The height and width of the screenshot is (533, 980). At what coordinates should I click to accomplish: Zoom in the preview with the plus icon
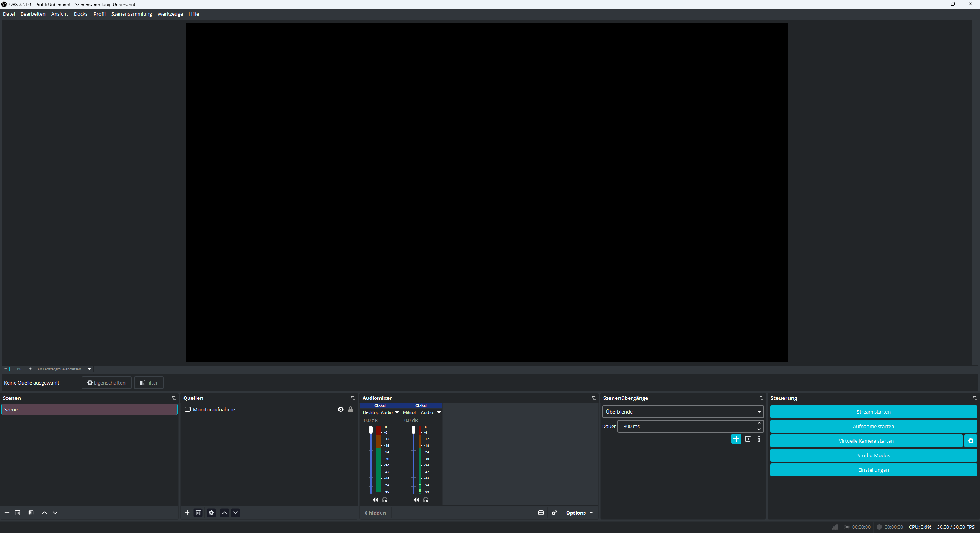click(30, 369)
